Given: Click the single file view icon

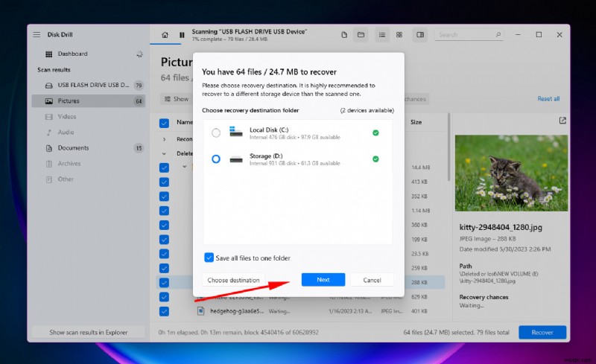Looking at the screenshot, I should (344, 34).
